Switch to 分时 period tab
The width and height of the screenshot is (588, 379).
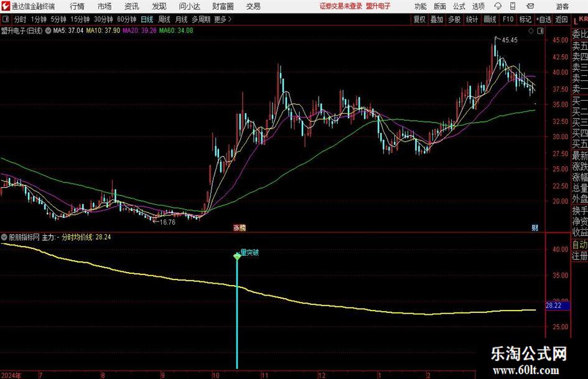[20, 19]
